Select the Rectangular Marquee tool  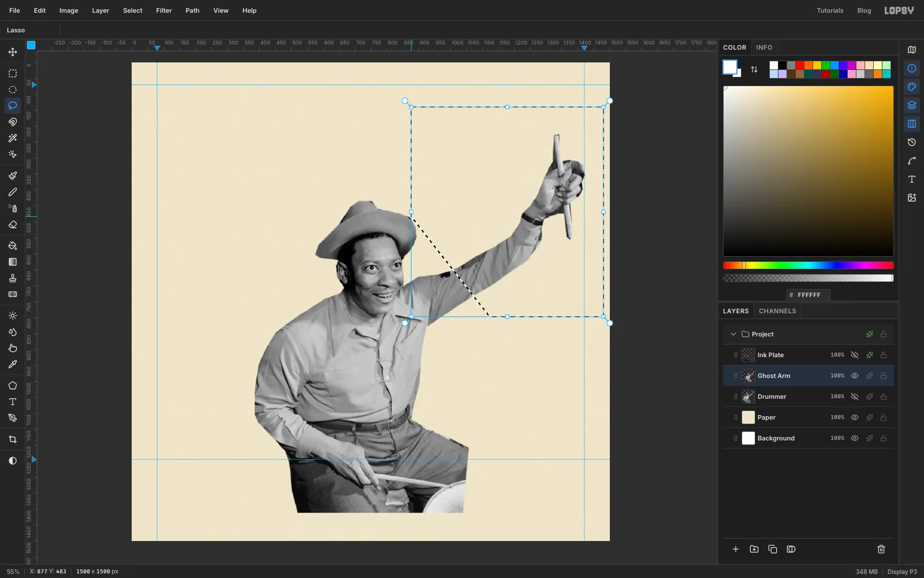(x=13, y=73)
